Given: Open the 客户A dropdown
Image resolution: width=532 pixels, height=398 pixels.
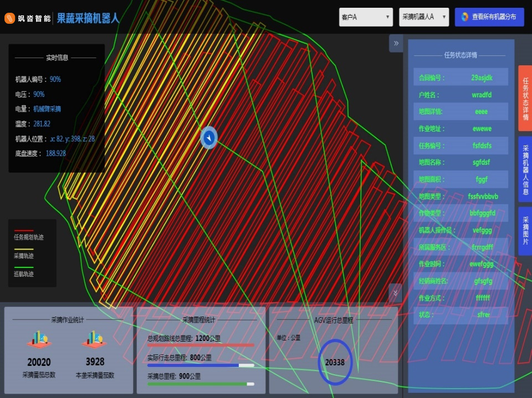Looking at the screenshot, I should click(366, 17).
